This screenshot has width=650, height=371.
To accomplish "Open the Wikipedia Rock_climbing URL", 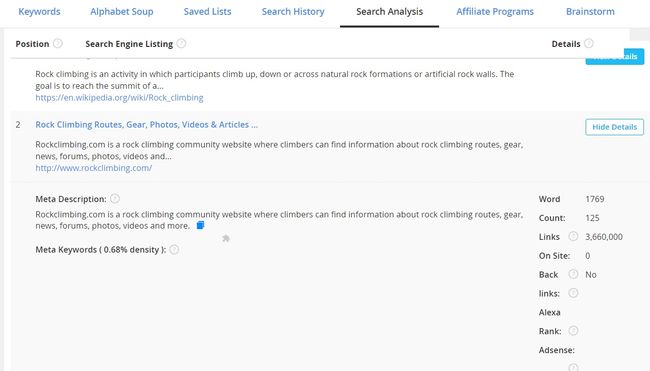I will pyautogui.click(x=119, y=98).
